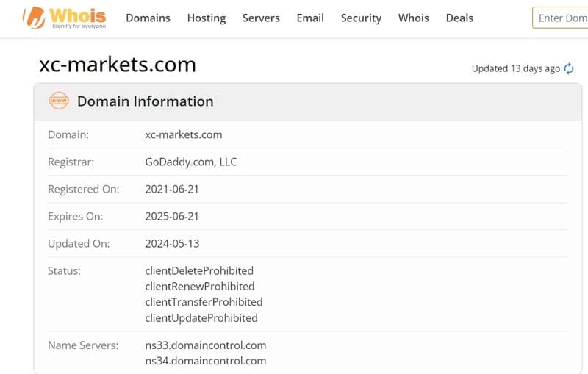Refresh the whois record with the reload icon
Image resolution: width=588 pixels, height=374 pixels.
tap(569, 68)
